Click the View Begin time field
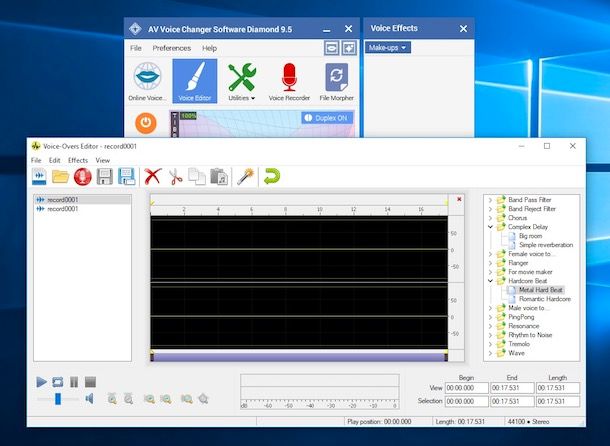 pyautogui.click(x=466, y=388)
